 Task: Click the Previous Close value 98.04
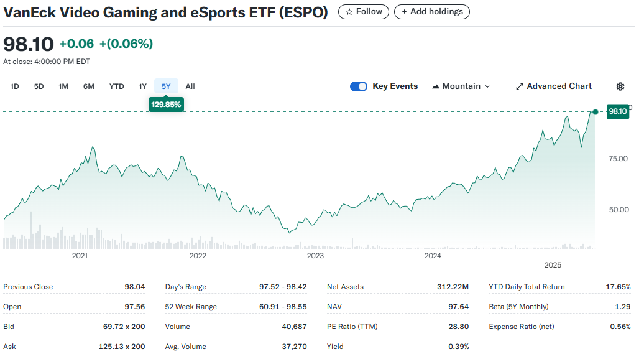click(135, 287)
